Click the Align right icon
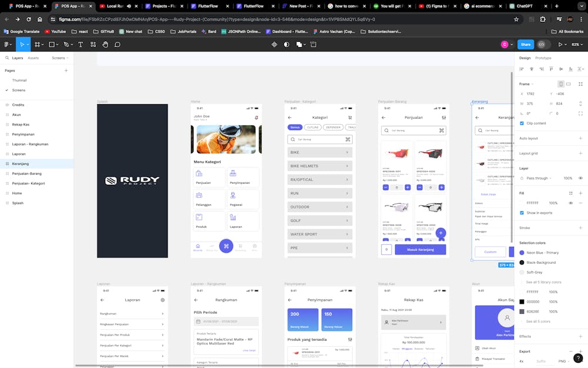 pos(541,69)
